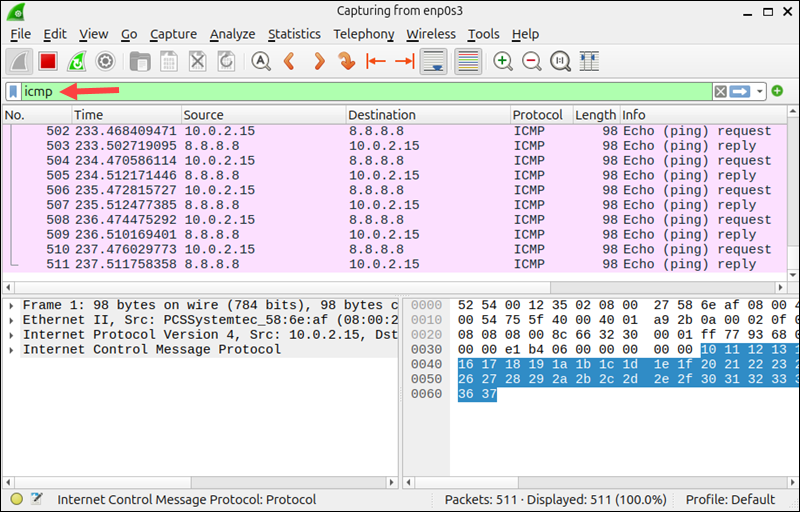Screen dimensions: 800x512
Task: Click Profile: Default in status bar
Action: point(730,499)
